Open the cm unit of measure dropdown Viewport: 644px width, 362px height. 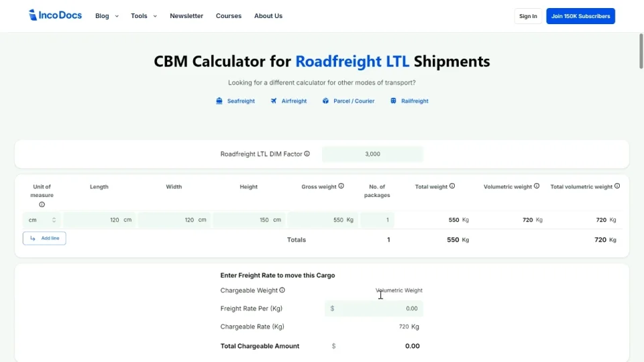tap(42, 220)
